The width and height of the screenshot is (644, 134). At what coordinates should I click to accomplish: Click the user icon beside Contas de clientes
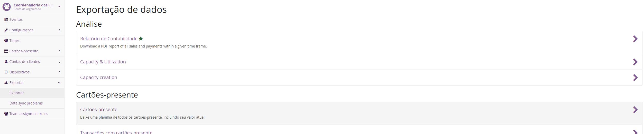tap(6, 62)
